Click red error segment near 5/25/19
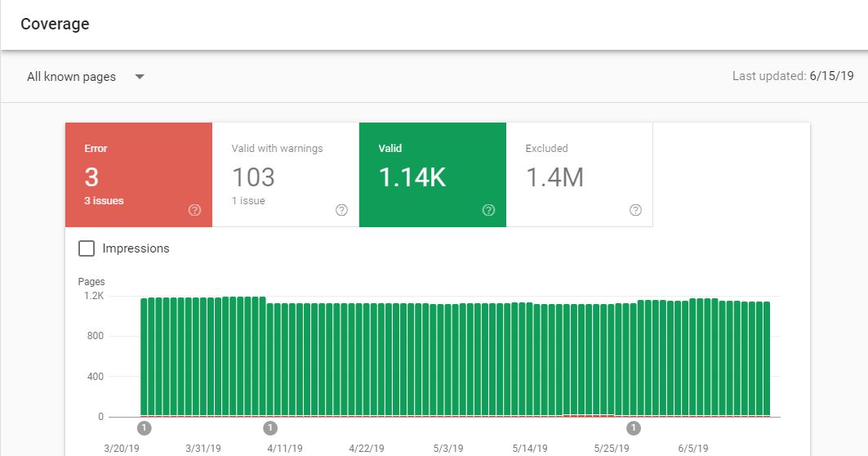This screenshot has height=456, width=868. pyautogui.click(x=588, y=416)
